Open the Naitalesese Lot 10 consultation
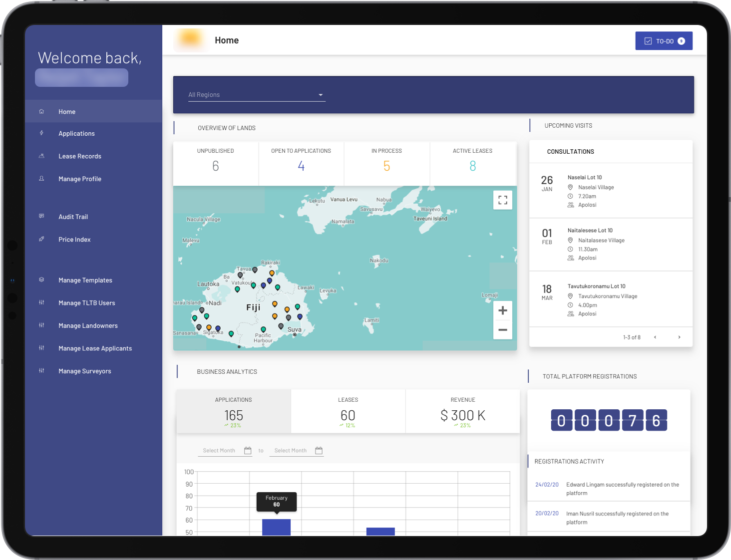731x560 pixels. pyautogui.click(x=611, y=245)
